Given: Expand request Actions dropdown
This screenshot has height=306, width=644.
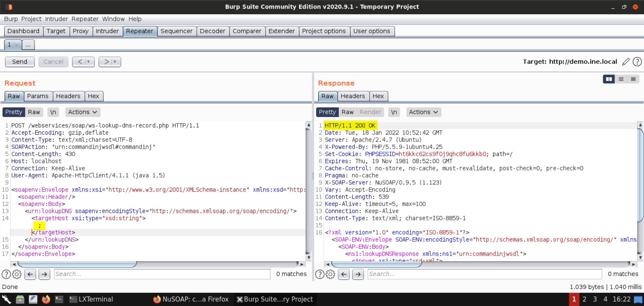Looking at the screenshot, I should pos(83,112).
